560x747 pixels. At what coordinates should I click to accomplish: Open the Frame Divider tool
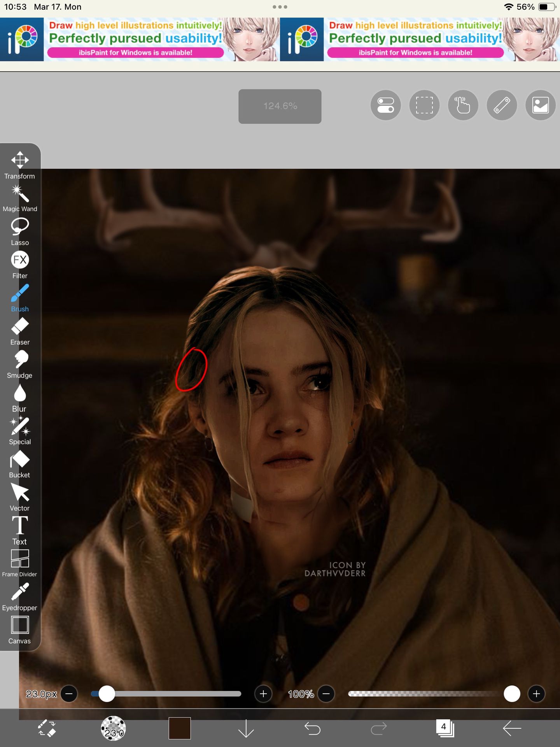20,563
